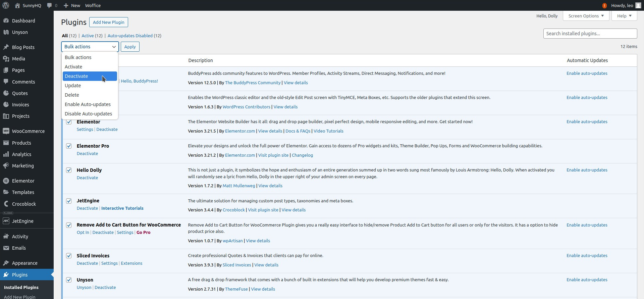
Task: Uncheck Remove Add to Cart Button checkbox
Action: point(69,225)
